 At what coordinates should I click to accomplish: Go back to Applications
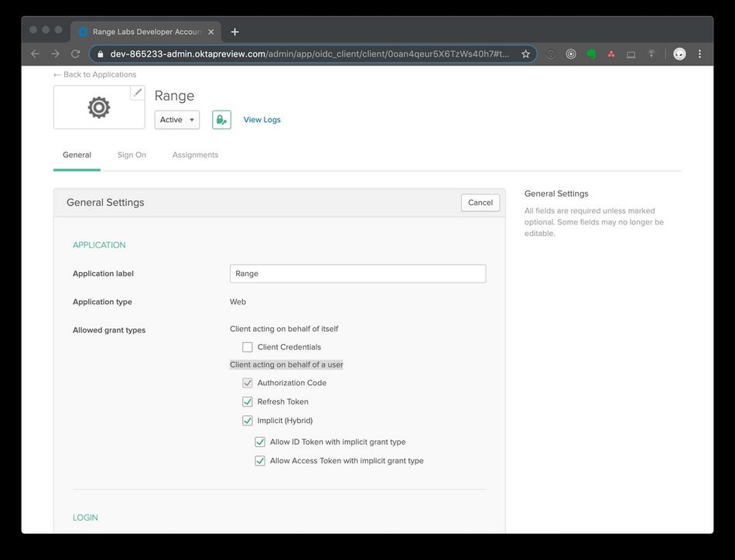[94, 74]
